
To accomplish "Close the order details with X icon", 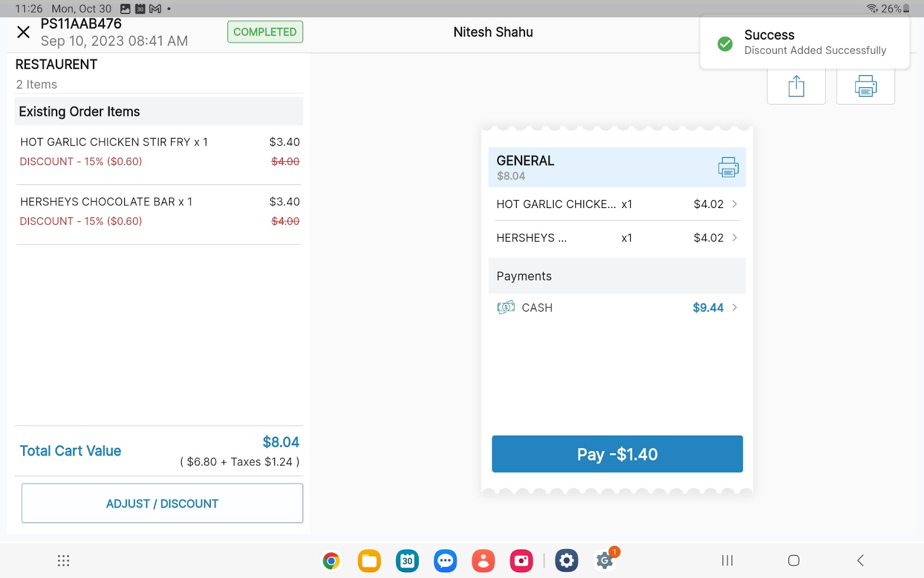I will point(23,32).
